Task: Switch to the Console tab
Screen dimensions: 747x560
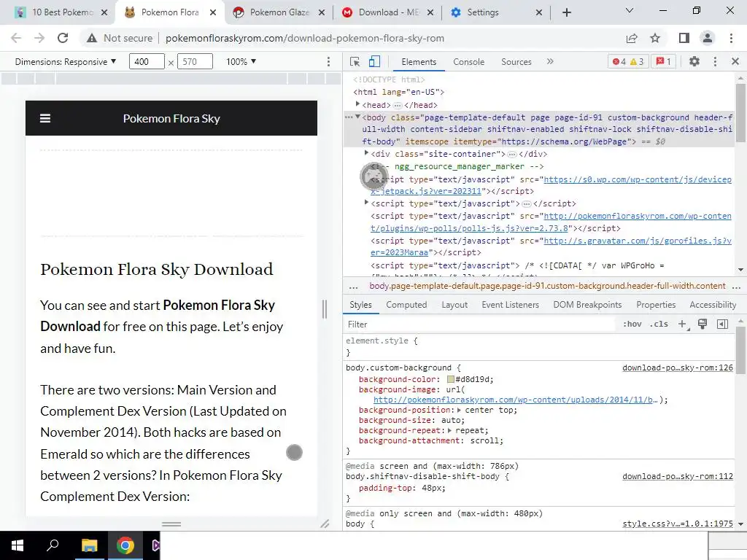Action: pos(469,62)
